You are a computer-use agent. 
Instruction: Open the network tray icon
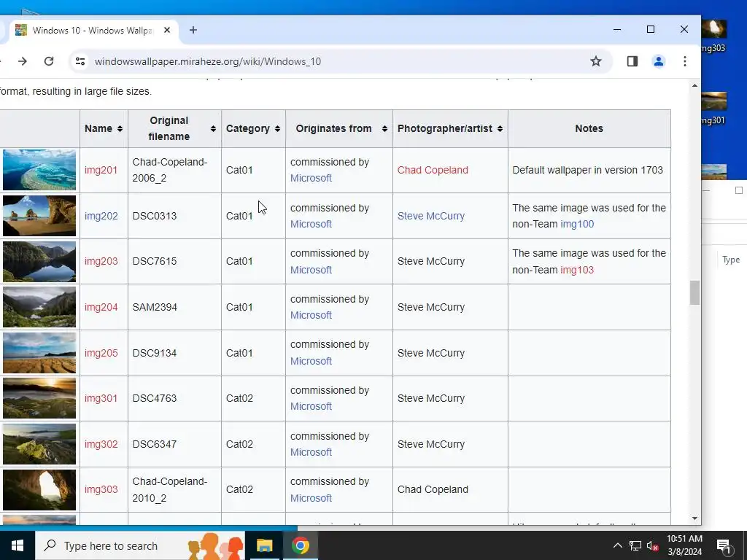tap(635, 545)
